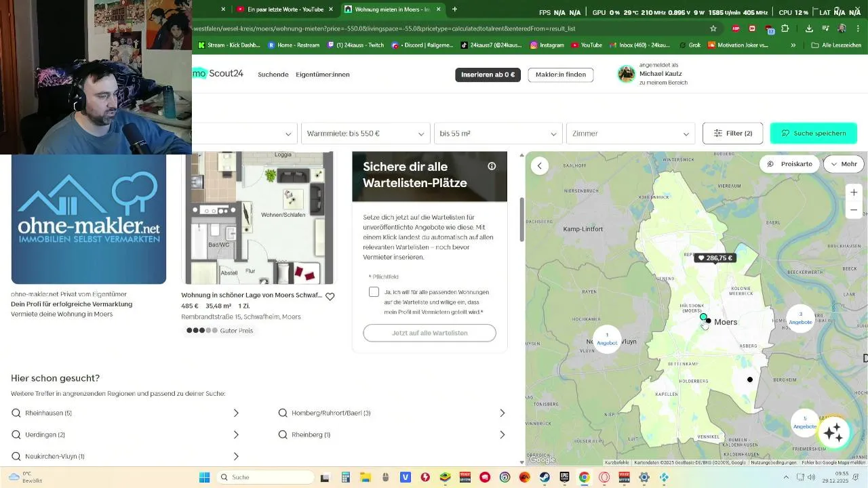Screen dimensions: 868x488
Task: Open the Warmmiete bis 550 € dropdown
Action: tap(366, 134)
